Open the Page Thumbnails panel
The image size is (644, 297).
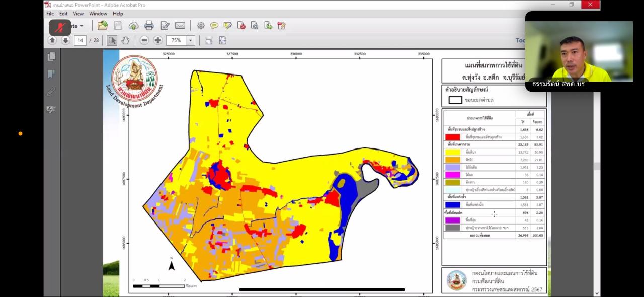51,57
